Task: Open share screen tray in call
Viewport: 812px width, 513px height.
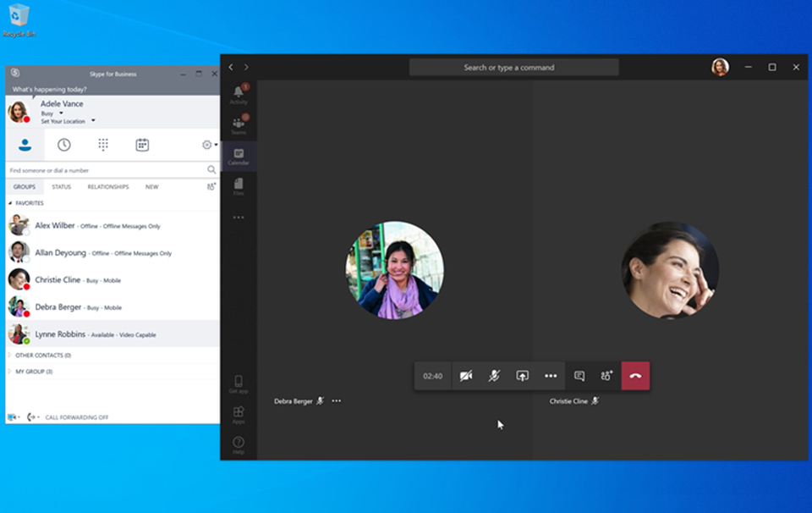Action: coord(522,376)
